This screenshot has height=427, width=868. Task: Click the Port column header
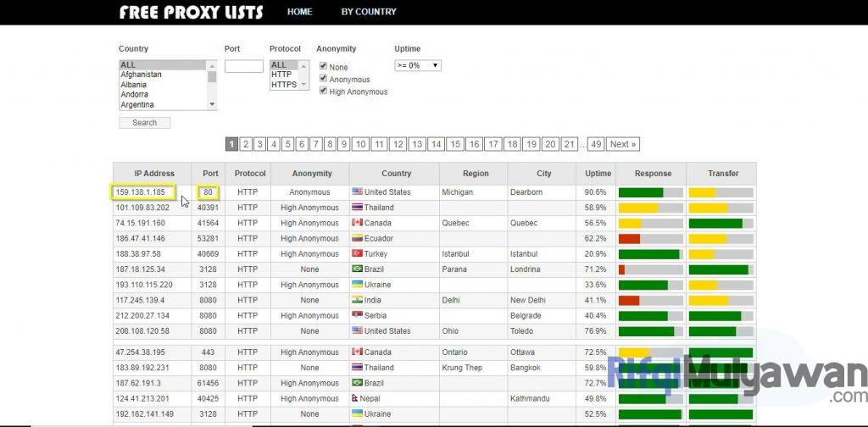pyautogui.click(x=210, y=173)
